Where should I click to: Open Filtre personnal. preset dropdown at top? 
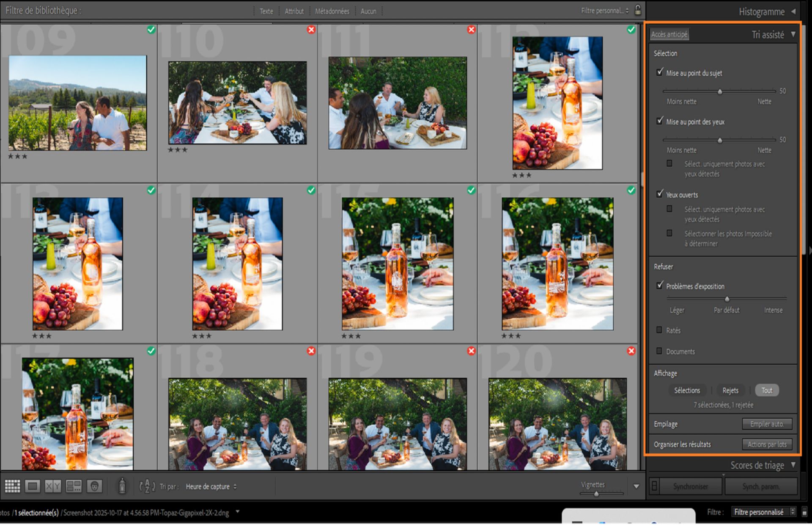(x=605, y=11)
